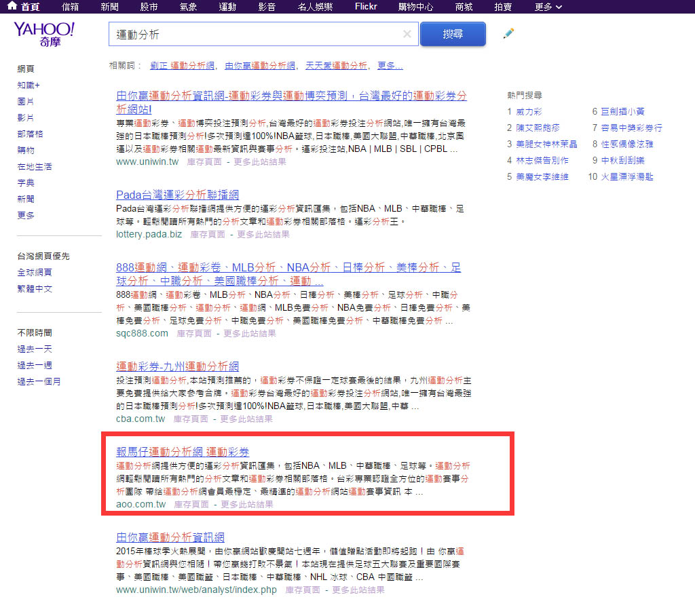Switch to 新聞 search category in left sidebar
Screen dimensions: 695x616
point(26,199)
